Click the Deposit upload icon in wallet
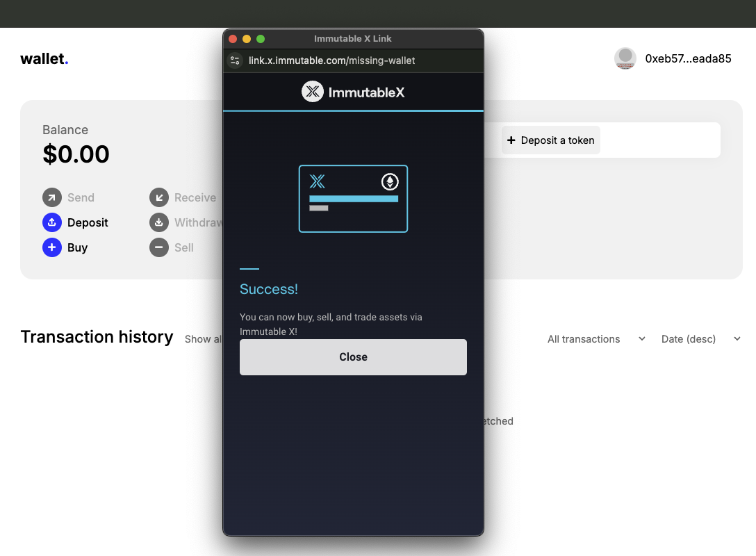Screen dimensions: 756x556 click(x=52, y=222)
